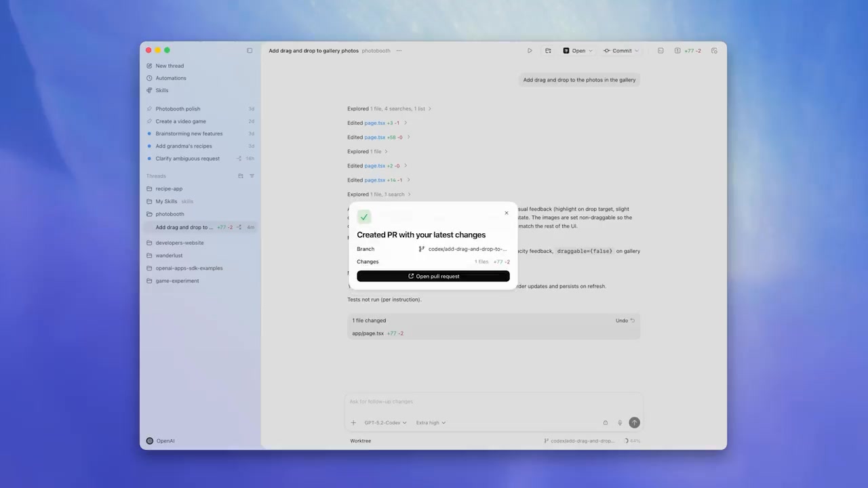Screen dimensions: 868x488
Task: Click the OpenAI account entry
Action: point(161,441)
